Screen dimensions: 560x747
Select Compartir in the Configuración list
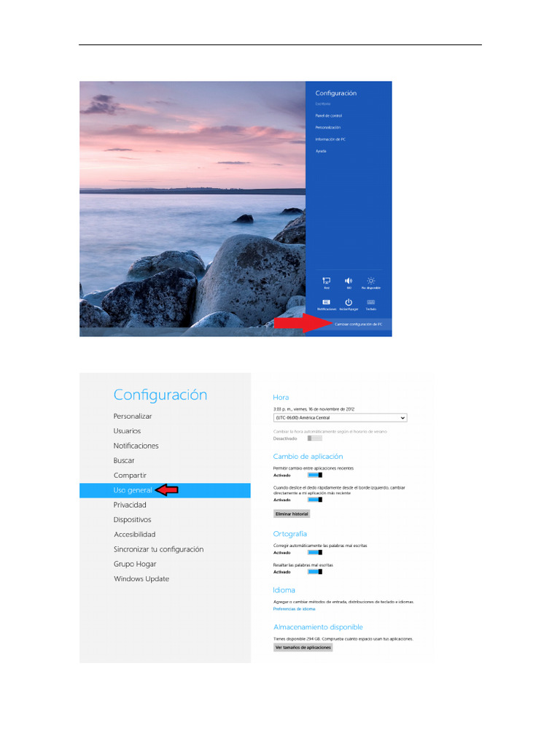(130, 476)
